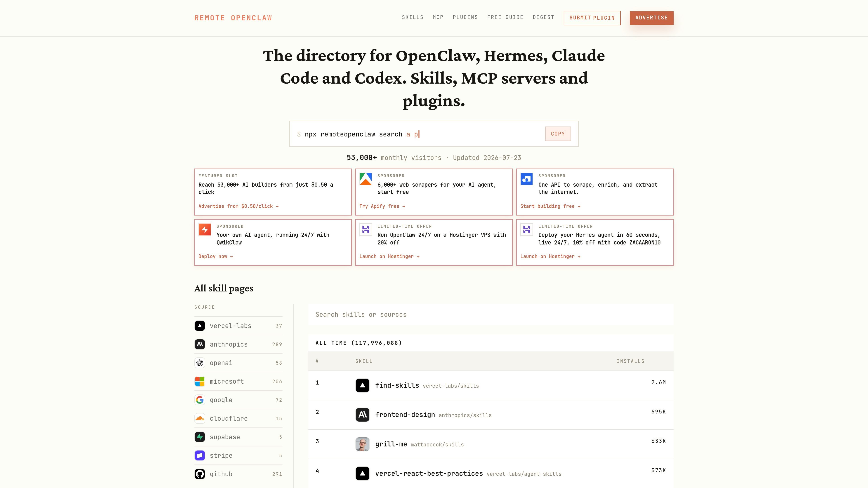Click the QwikClaw lightning bolt logo
The height and width of the screenshot is (488, 868).
[205, 229]
